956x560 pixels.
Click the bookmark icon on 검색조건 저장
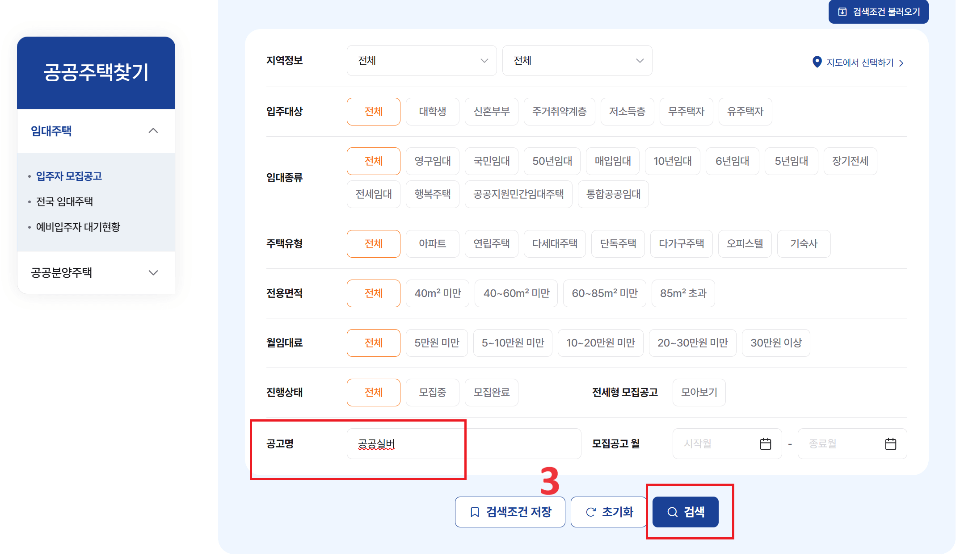474,512
